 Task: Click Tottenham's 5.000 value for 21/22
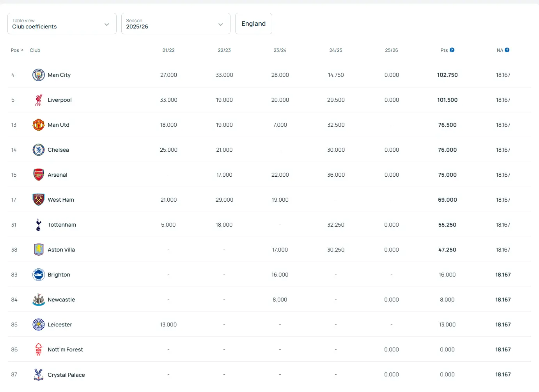click(168, 225)
